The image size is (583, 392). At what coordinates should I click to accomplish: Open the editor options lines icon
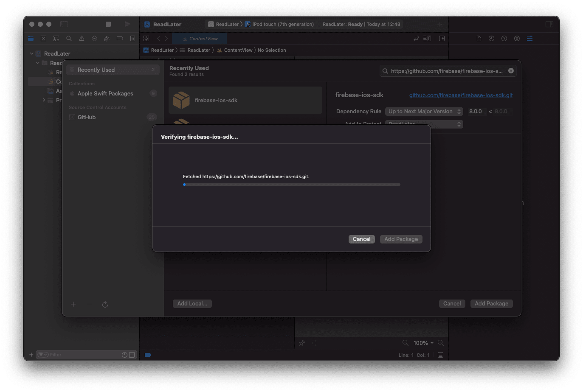(427, 38)
